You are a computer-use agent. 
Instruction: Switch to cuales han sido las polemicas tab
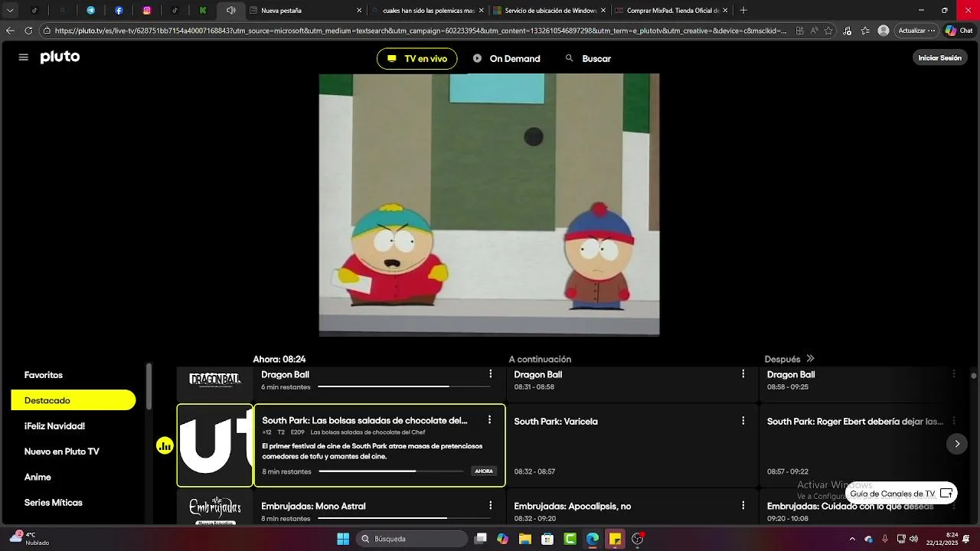click(x=427, y=11)
